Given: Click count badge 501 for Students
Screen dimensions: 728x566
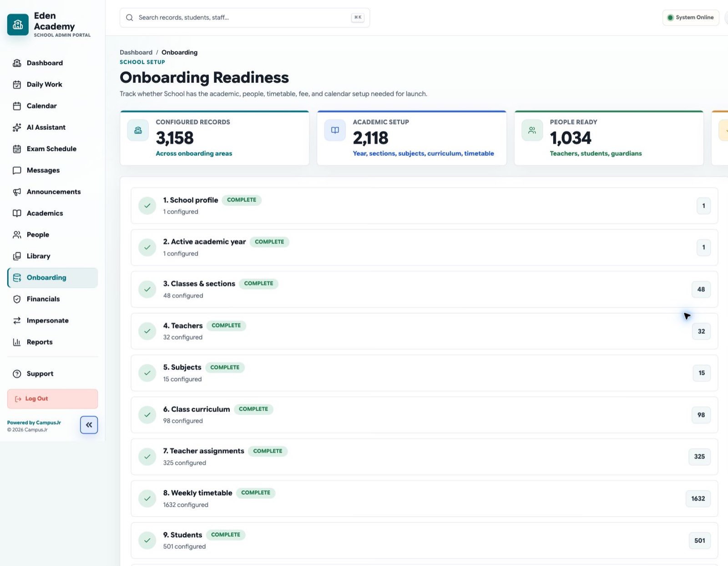Looking at the screenshot, I should pos(699,541).
